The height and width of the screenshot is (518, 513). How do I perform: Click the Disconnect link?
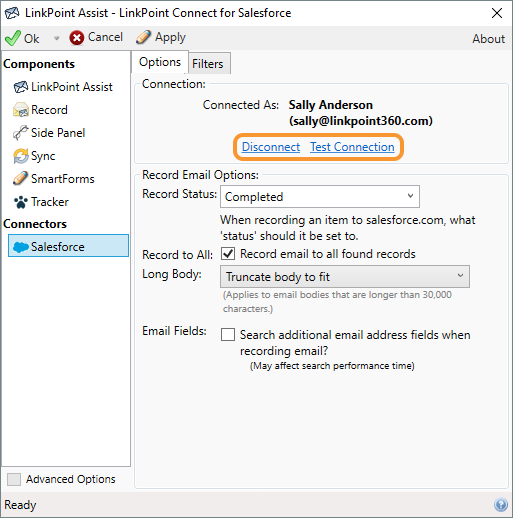(271, 147)
